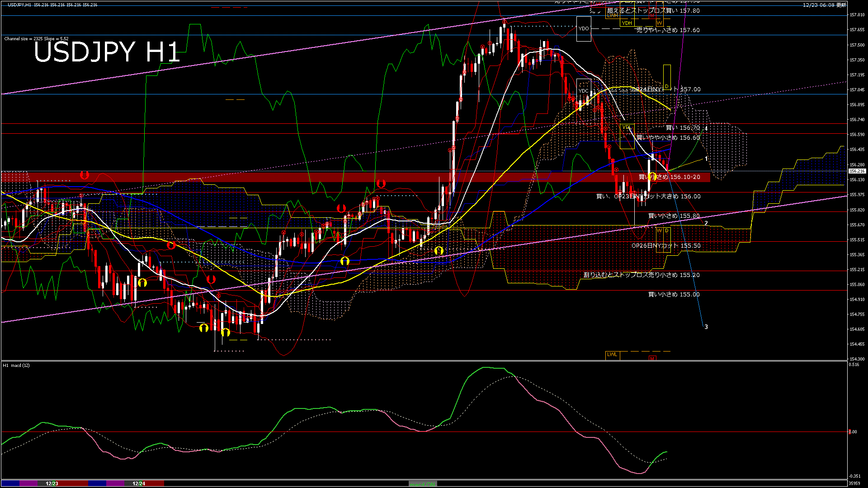Select the OP26日NYカット 155.50 label
868x488 pixels.
(x=665, y=246)
